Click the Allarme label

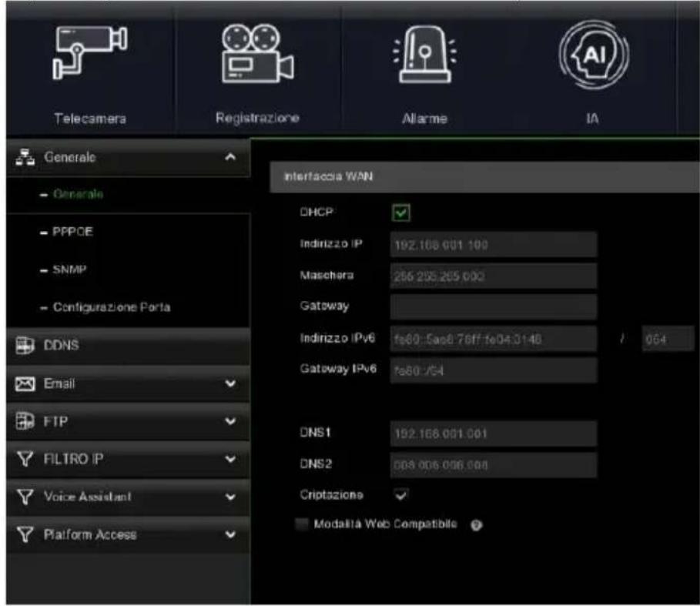(x=424, y=119)
